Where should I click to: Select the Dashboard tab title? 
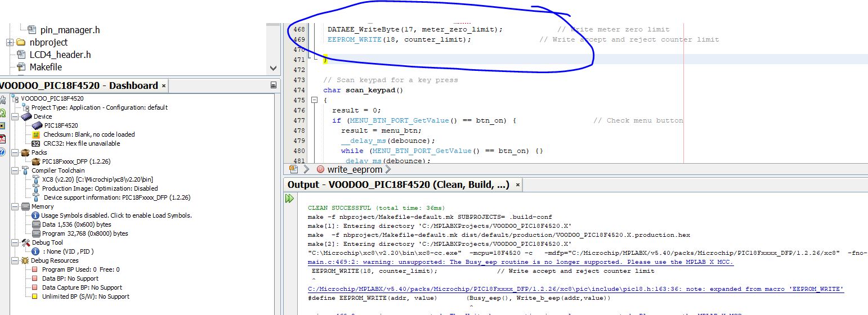[79, 85]
